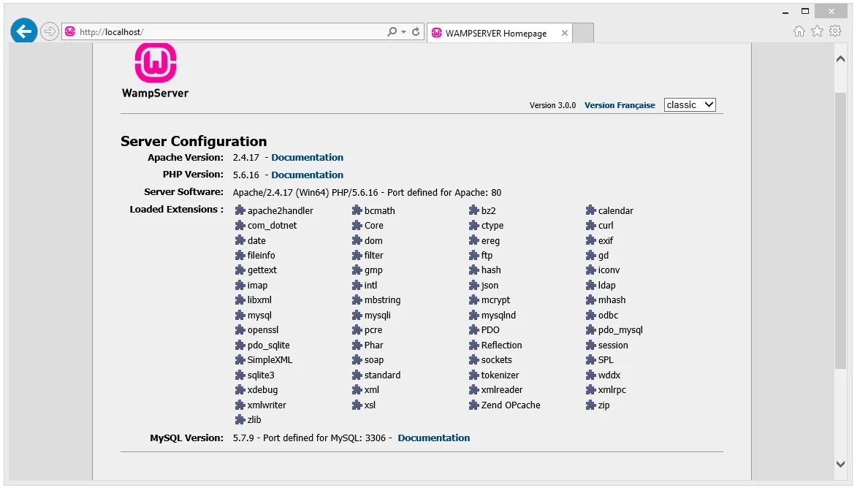
Task: Click the puzzle icon next to apache2handler
Action: click(x=240, y=210)
